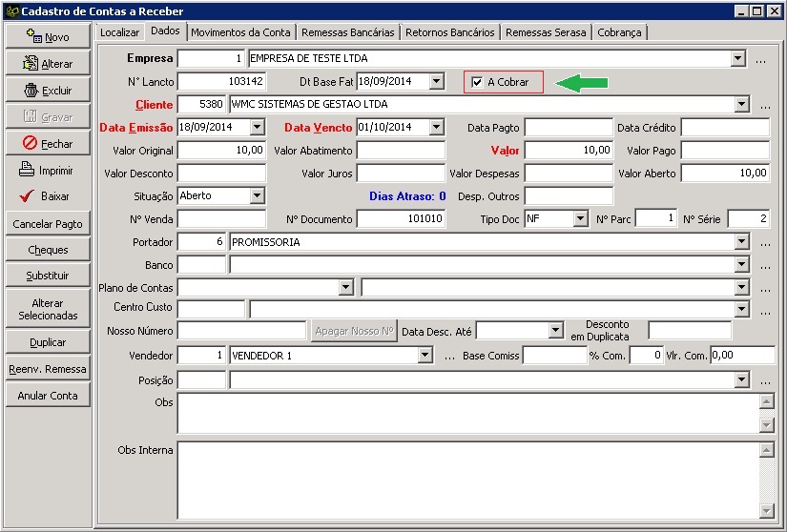Click the Obs Interna scrollbar down arrow
This screenshot has width=787, height=532.
(765, 511)
